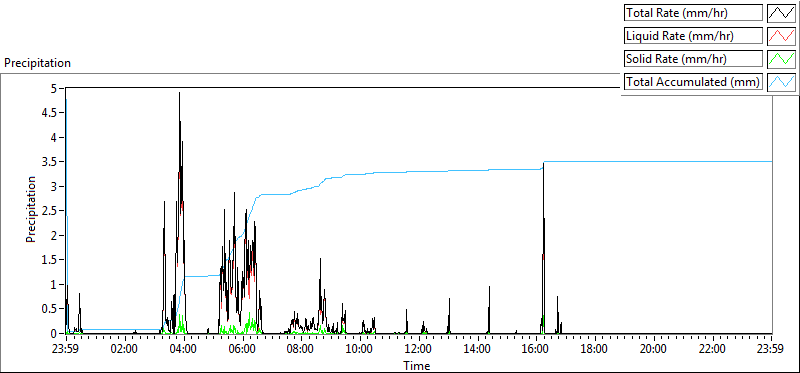Click the Liquid Rate red plot sample icon
This screenshot has height=373, width=800.
pos(781,36)
